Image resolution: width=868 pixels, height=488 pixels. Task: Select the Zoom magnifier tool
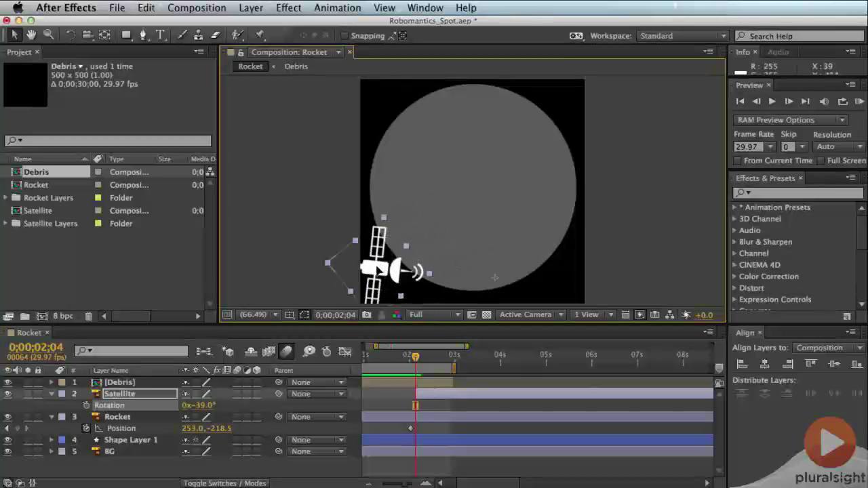(48, 35)
